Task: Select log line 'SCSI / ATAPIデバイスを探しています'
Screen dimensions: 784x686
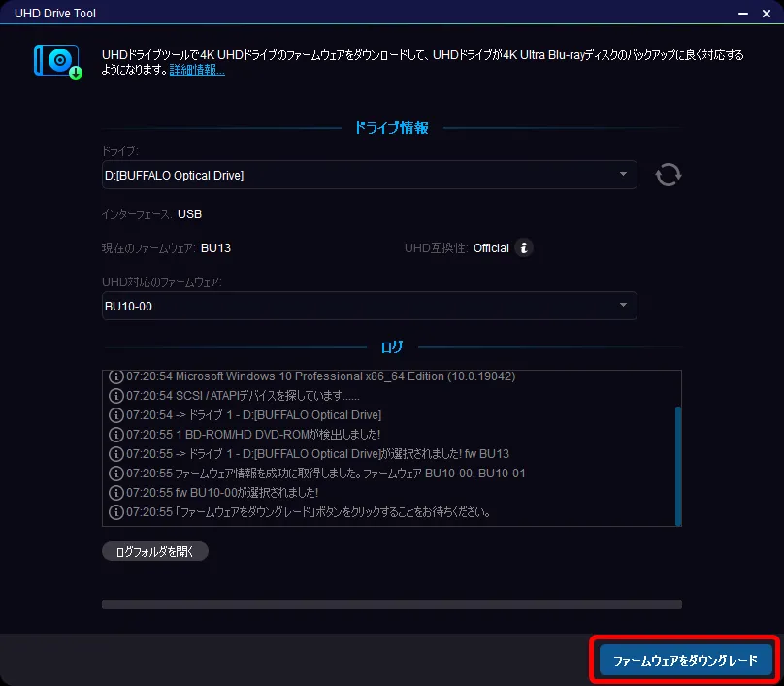Action: pyautogui.click(x=243, y=396)
